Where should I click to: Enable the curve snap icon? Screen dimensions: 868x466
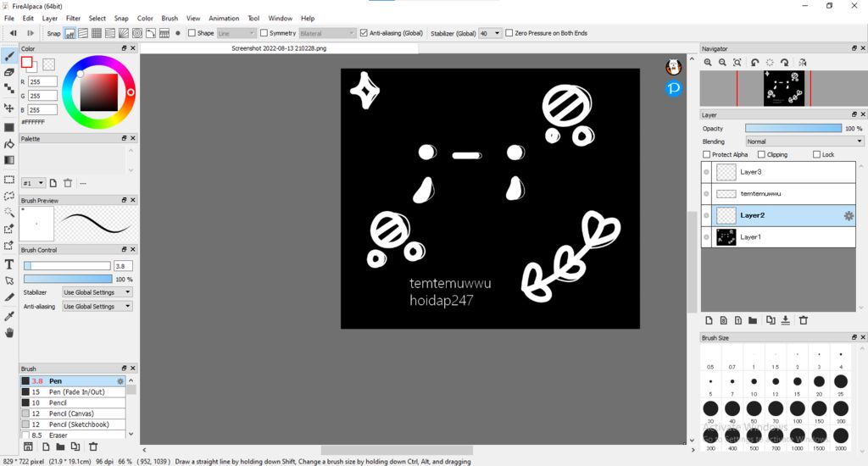click(151, 33)
